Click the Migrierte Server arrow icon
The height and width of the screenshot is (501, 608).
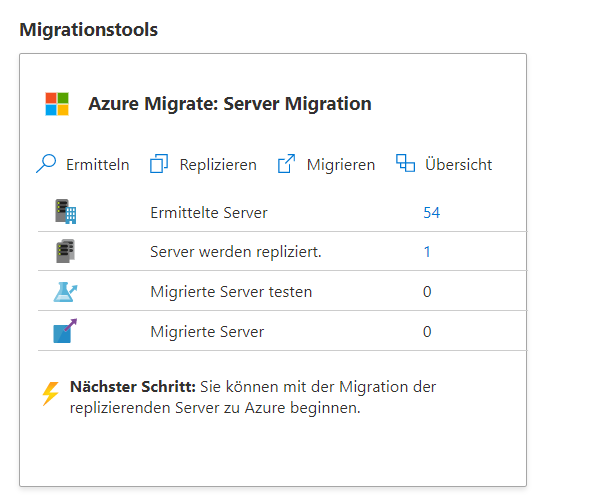(x=65, y=331)
